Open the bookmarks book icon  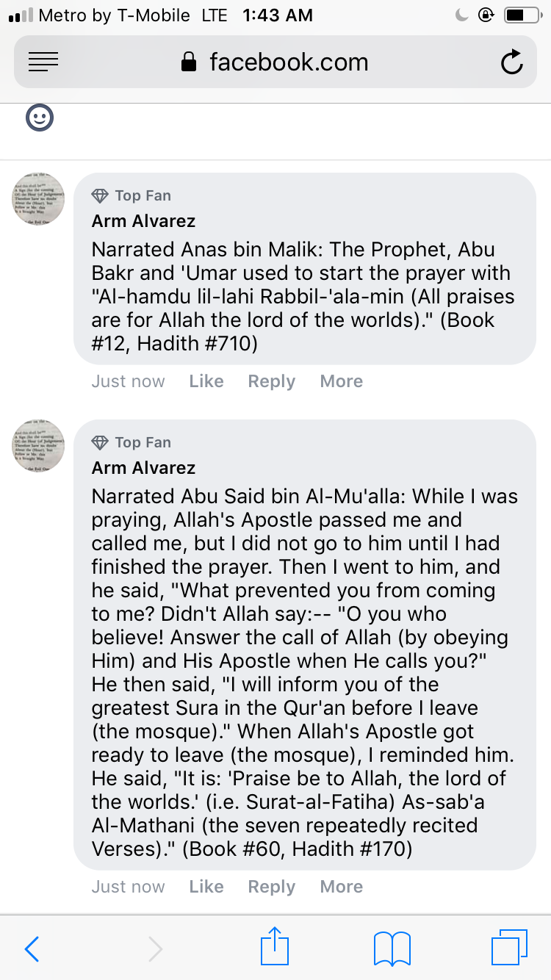click(392, 948)
